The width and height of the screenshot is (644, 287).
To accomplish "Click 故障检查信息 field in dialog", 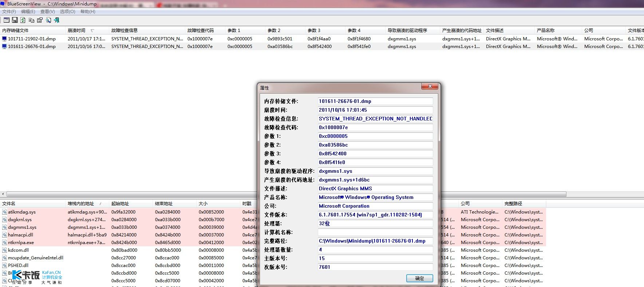I will [375, 119].
